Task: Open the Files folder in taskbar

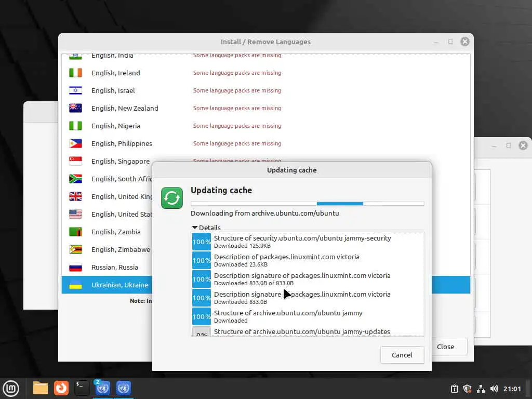Action: [x=41, y=388]
